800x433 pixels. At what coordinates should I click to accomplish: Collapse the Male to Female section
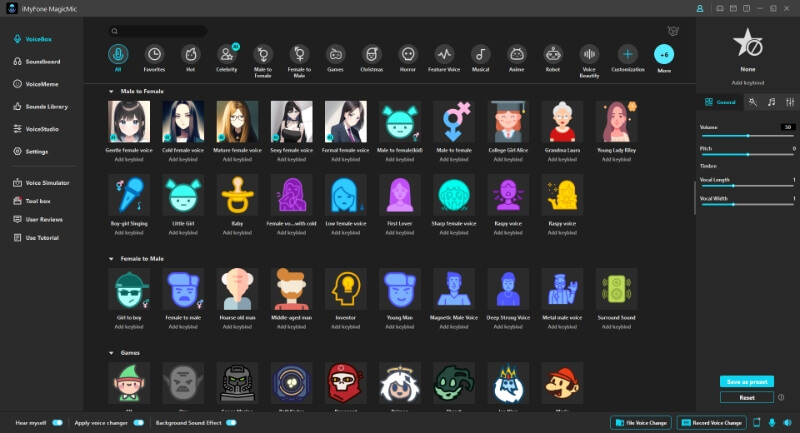pyautogui.click(x=111, y=91)
